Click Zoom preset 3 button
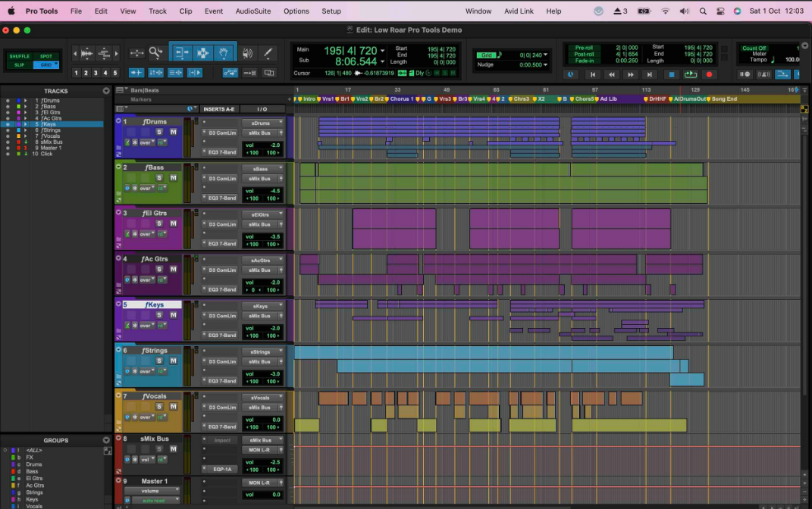 (96, 73)
